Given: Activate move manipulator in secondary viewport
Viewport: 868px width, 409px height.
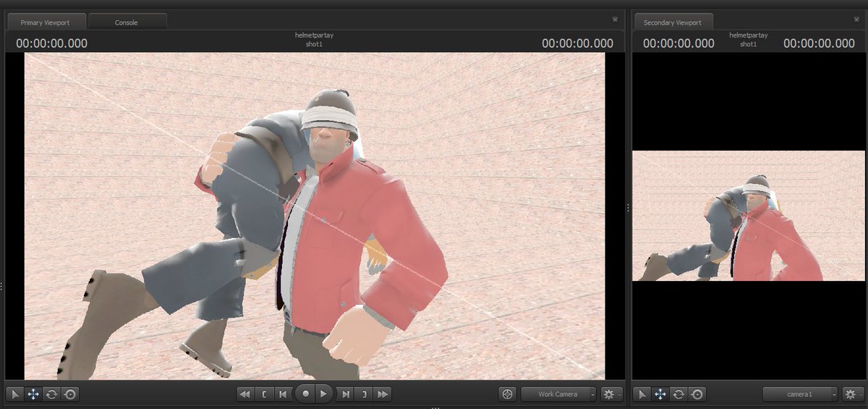Looking at the screenshot, I should (660, 395).
